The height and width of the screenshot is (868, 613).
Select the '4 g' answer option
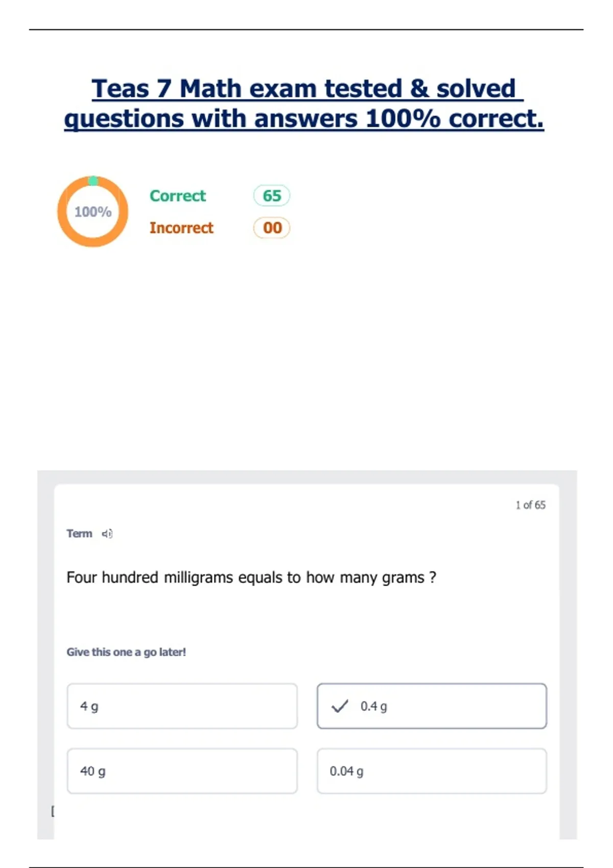pyautogui.click(x=182, y=706)
